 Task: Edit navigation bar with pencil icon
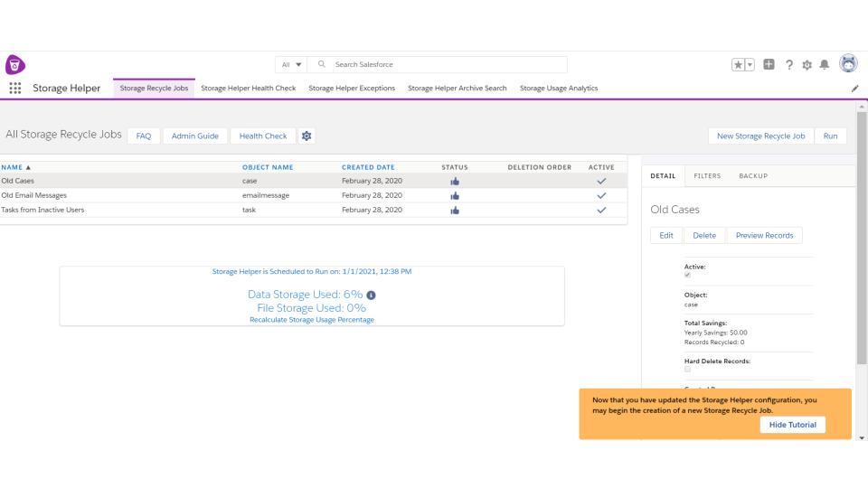point(854,89)
